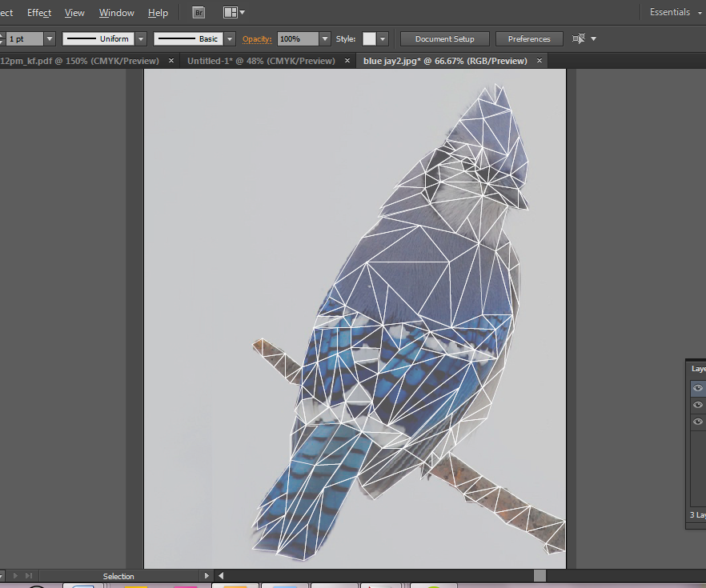Expand the stroke weight 1 pt dropdown
The image size is (706, 588).
(50, 38)
